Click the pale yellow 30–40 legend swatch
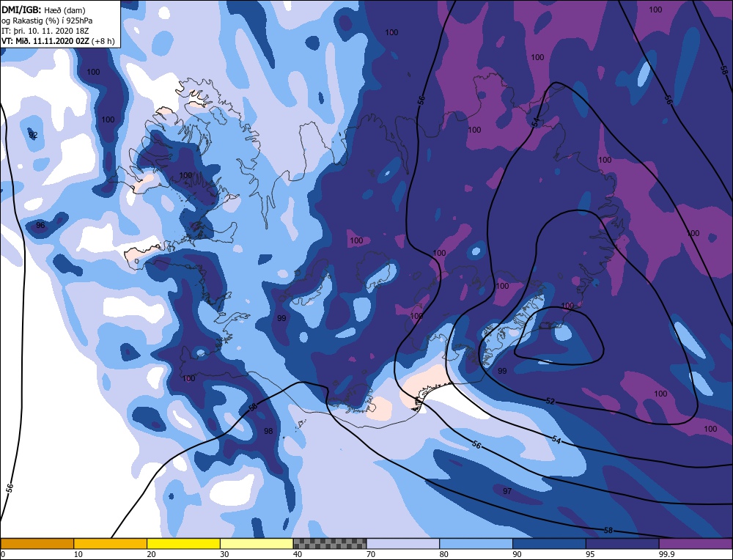Viewport: 733px width, 560px height. pos(257,543)
